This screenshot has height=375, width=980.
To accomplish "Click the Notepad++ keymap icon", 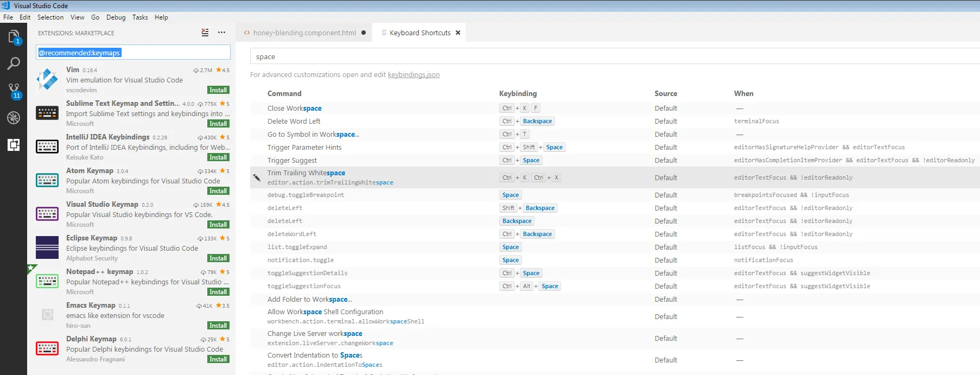I will coord(47,281).
